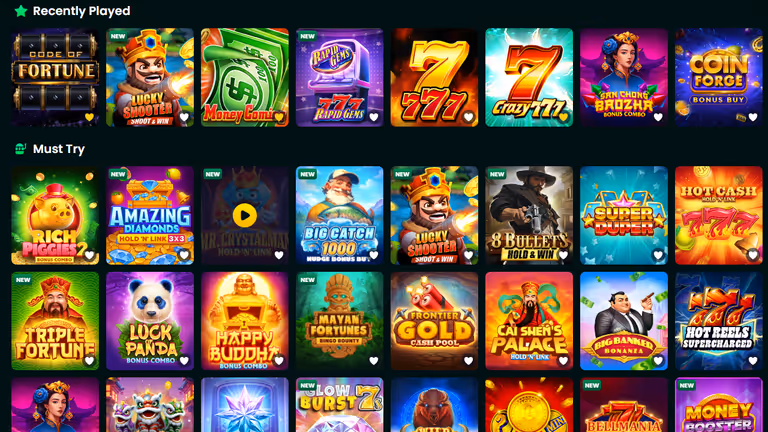The image size is (768, 432).
Task: Launch Cai Shen's Palace game
Action: pos(529,321)
